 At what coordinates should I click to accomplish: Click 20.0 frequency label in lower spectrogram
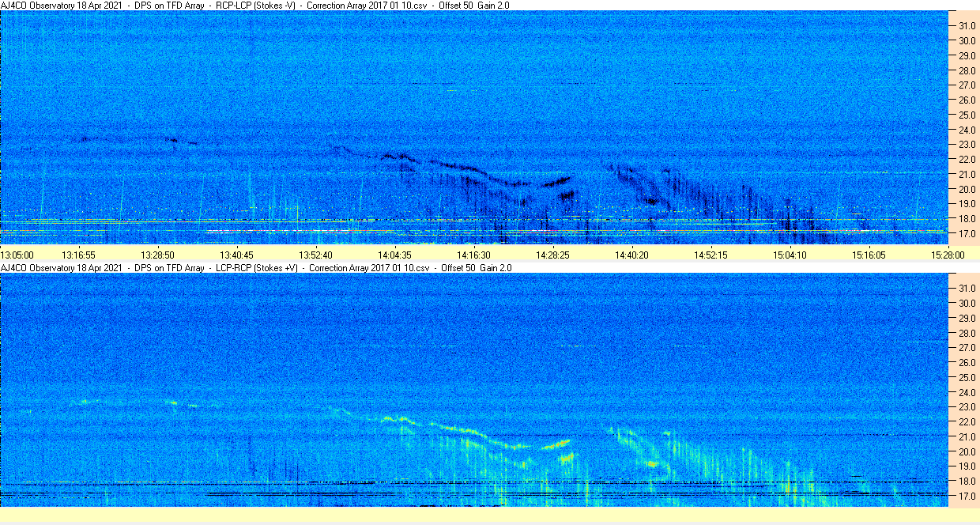[967, 451]
